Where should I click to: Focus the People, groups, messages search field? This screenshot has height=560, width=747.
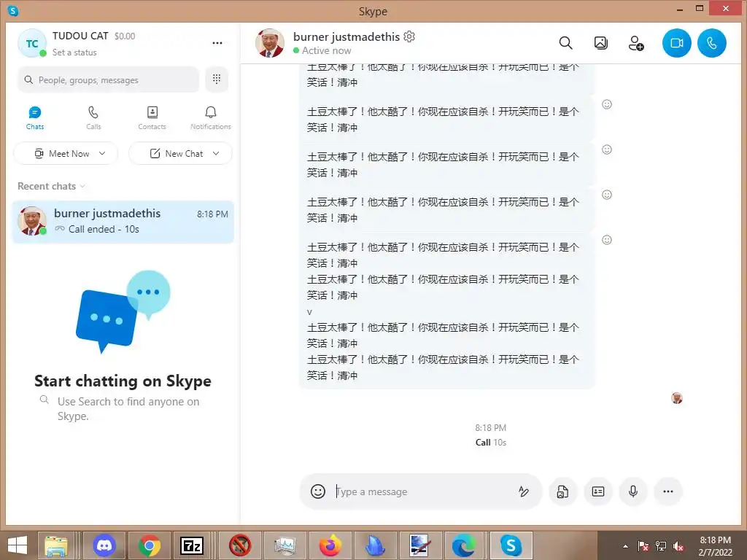[x=108, y=79]
